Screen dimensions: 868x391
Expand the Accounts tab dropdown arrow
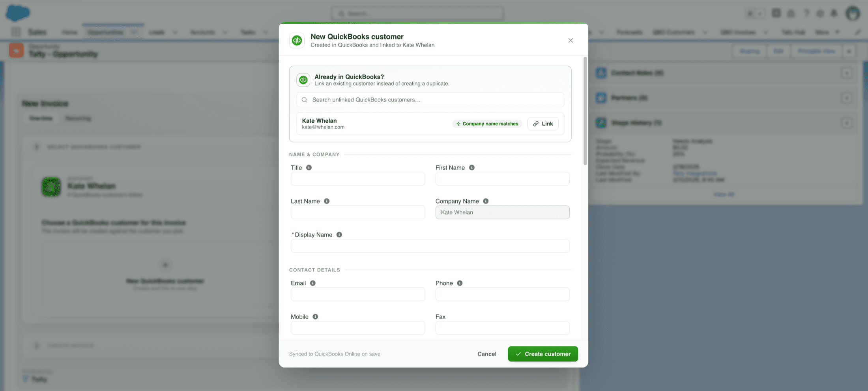click(x=225, y=32)
